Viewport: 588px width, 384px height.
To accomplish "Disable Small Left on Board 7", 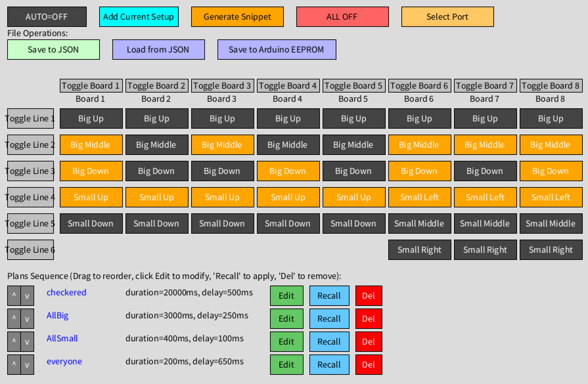I will pos(485,197).
